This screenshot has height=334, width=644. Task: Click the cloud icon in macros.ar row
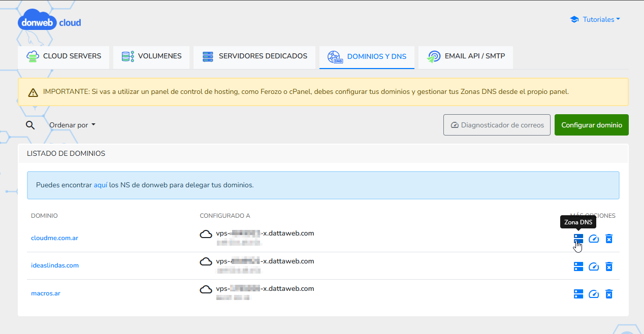pyautogui.click(x=206, y=289)
